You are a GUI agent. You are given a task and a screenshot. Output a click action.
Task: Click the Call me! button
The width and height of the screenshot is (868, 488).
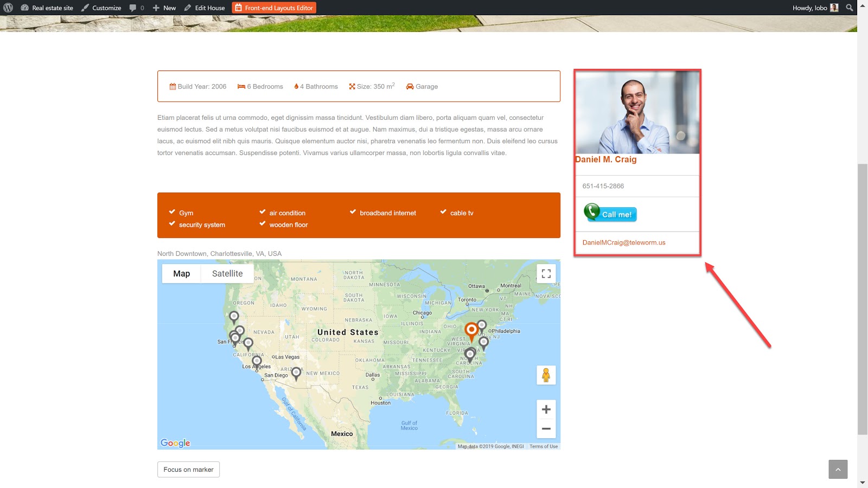[x=610, y=213]
